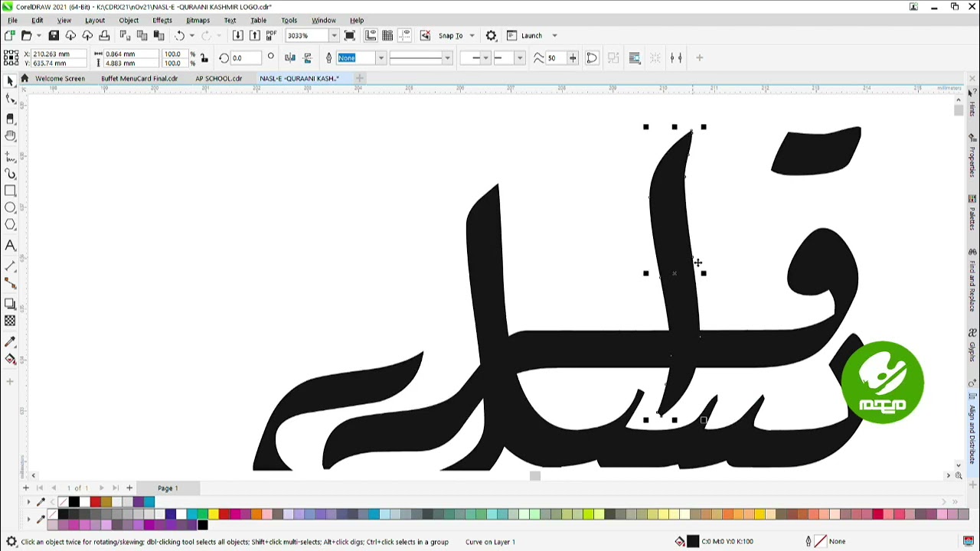Open the zoom level dropdown

[x=334, y=35]
